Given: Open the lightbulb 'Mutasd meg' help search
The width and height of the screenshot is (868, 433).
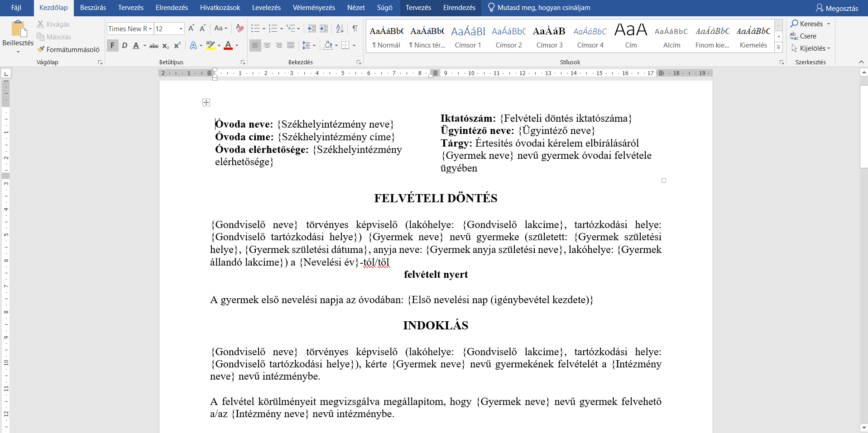Looking at the screenshot, I should tap(538, 8).
